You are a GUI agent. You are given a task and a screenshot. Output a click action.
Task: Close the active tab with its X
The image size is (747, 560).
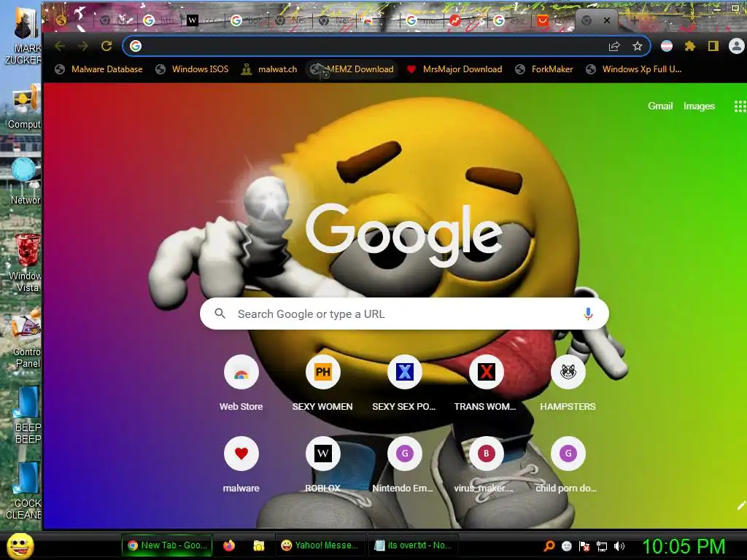(606, 20)
